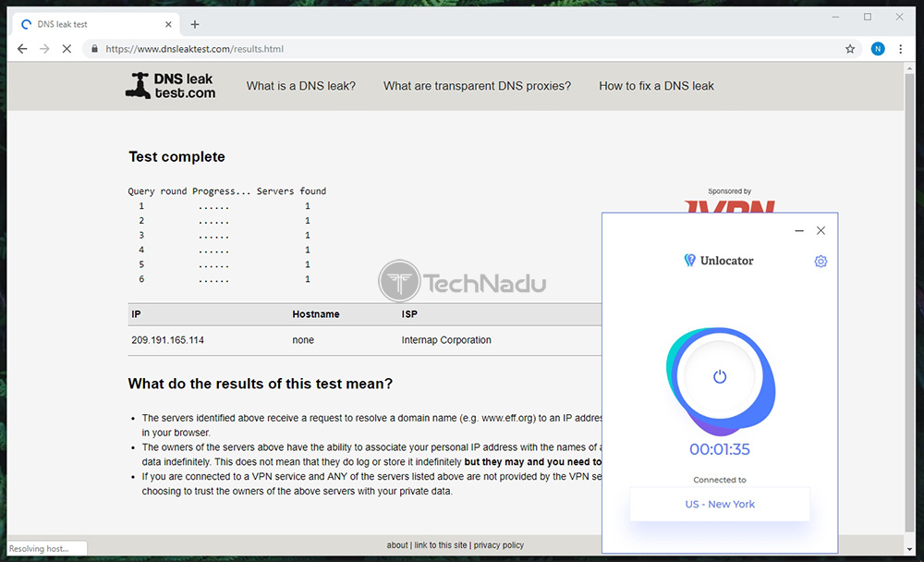Close the DNS leak test tab
This screenshot has width=924, height=562.
[x=168, y=24]
